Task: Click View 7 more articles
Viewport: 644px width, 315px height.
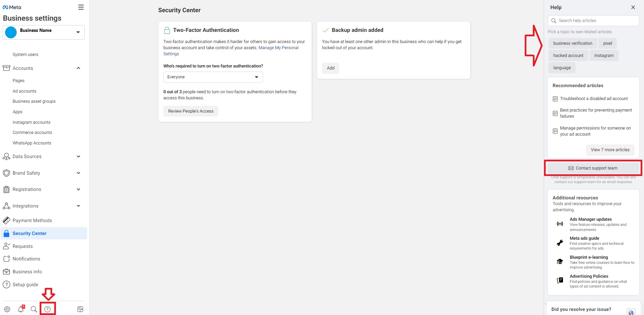Action: pos(610,150)
